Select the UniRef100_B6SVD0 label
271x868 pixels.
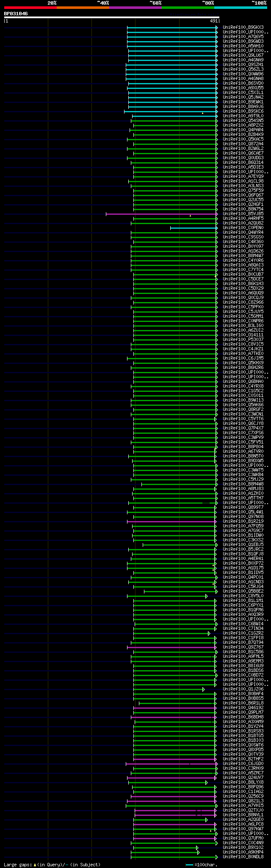(243, 83)
